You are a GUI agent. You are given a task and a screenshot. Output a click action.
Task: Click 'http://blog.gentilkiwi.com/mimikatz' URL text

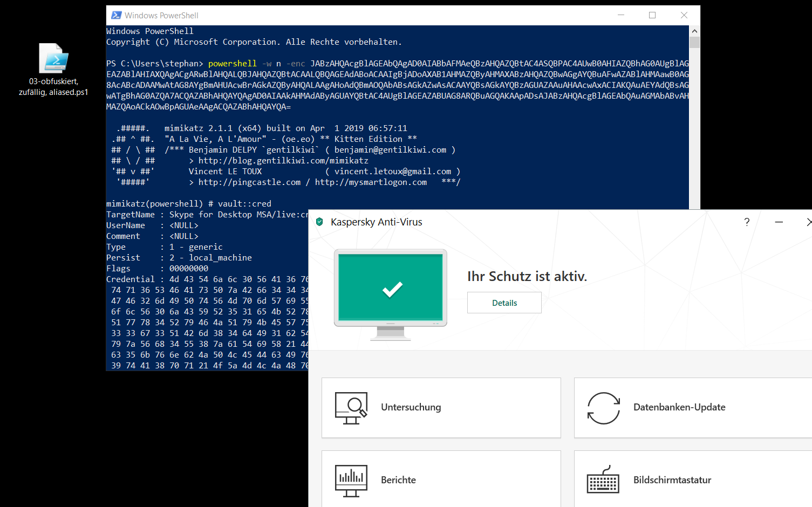coord(283,161)
